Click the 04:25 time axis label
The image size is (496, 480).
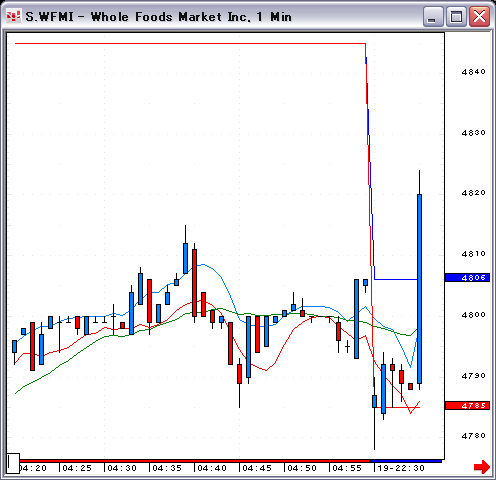(x=77, y=468)
